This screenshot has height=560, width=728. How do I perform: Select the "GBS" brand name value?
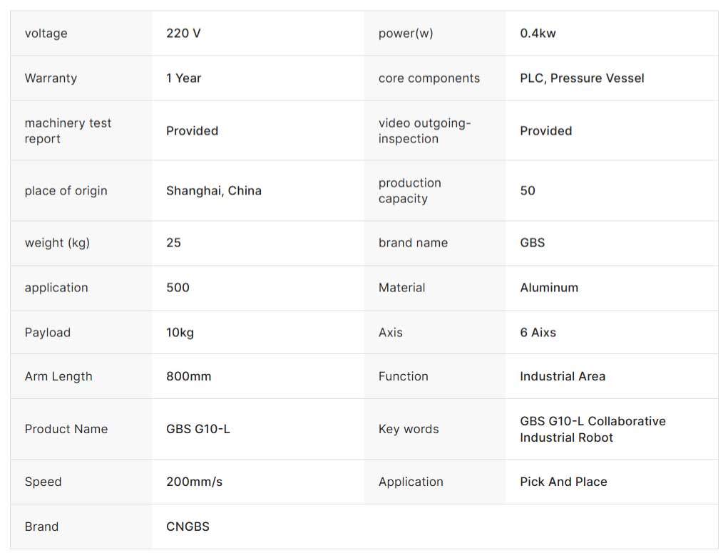tap(532, 243)
